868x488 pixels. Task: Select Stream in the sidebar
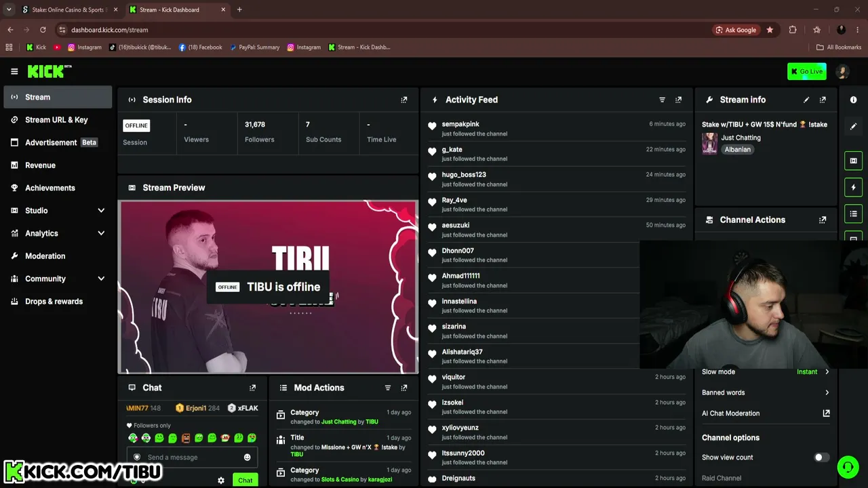click(58, 97)
